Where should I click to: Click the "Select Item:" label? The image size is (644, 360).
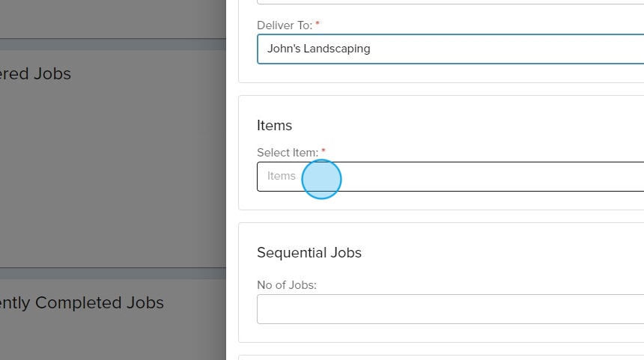pos(288,153)
